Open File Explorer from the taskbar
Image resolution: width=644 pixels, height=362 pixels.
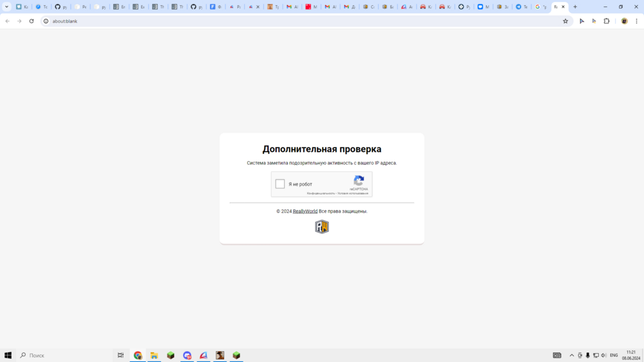click(154, 355)
